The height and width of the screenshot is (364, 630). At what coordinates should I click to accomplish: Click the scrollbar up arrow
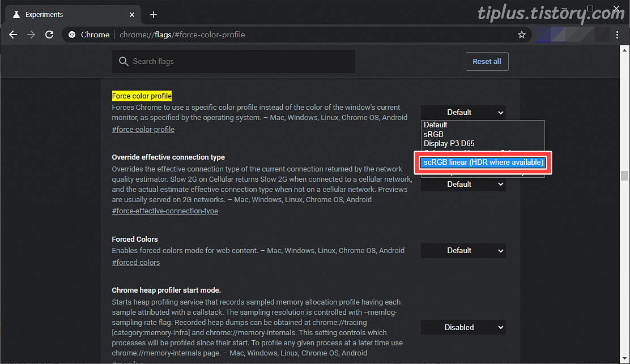tap(624, 50)
